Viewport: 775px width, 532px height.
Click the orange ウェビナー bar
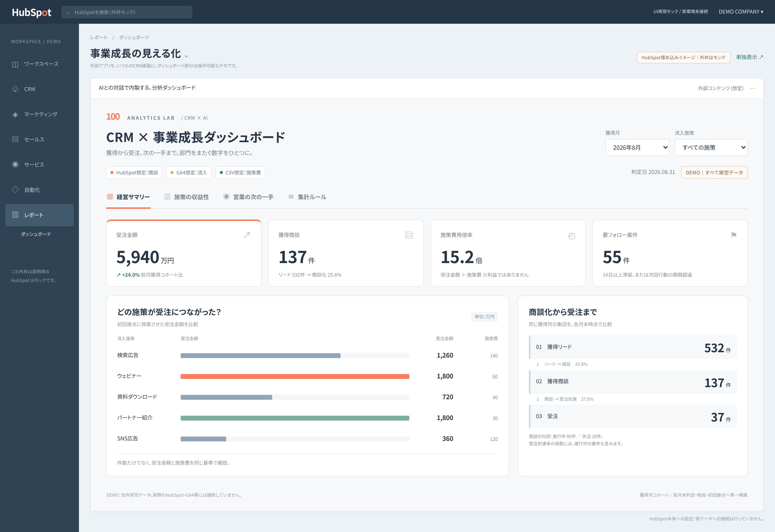pos(295,376)
